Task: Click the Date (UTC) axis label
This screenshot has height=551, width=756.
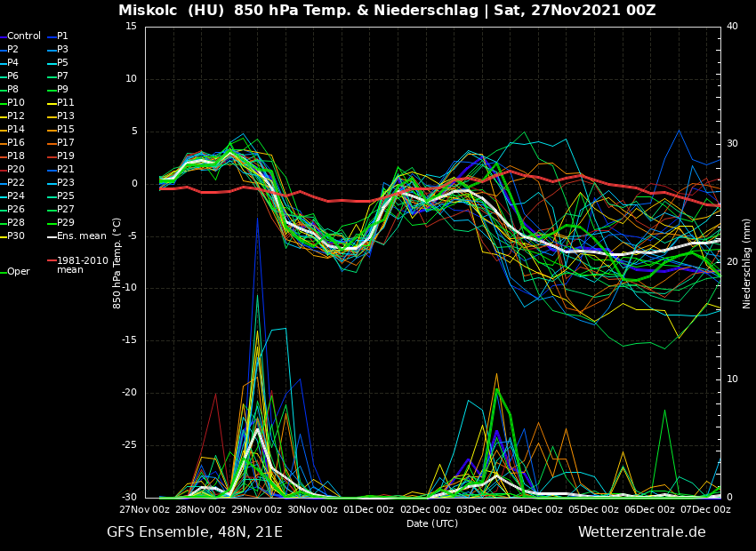Action: point(432,523)
